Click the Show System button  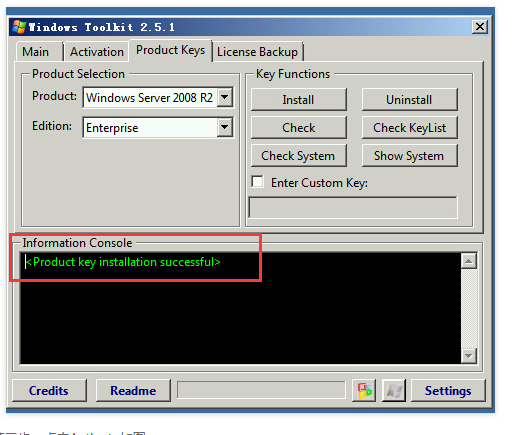click(409, 156)
